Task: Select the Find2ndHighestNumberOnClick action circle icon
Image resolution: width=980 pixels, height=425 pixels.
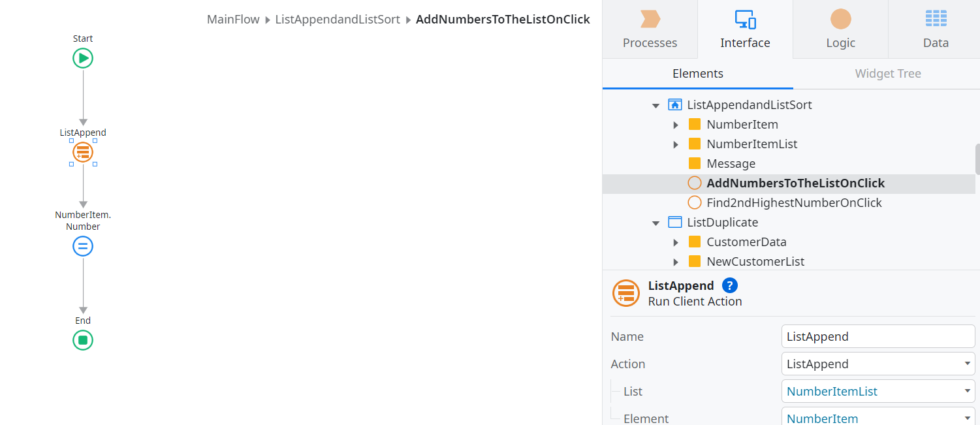Action: [x=695, y=202]
